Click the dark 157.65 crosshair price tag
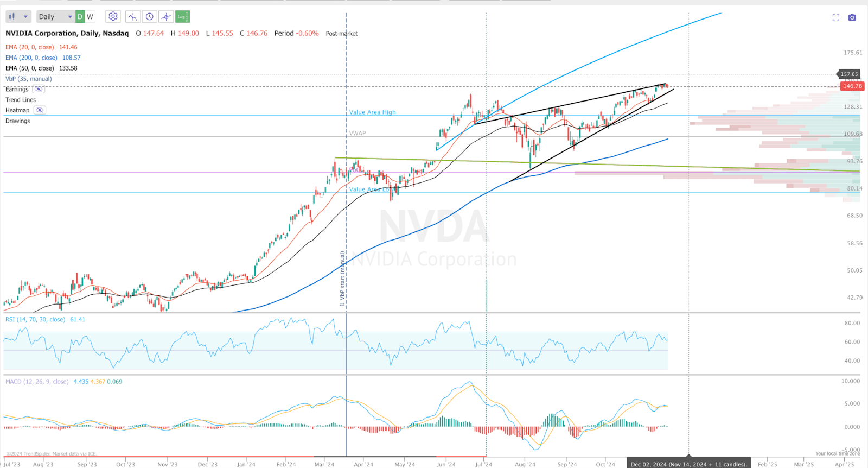 click(850, 74)
